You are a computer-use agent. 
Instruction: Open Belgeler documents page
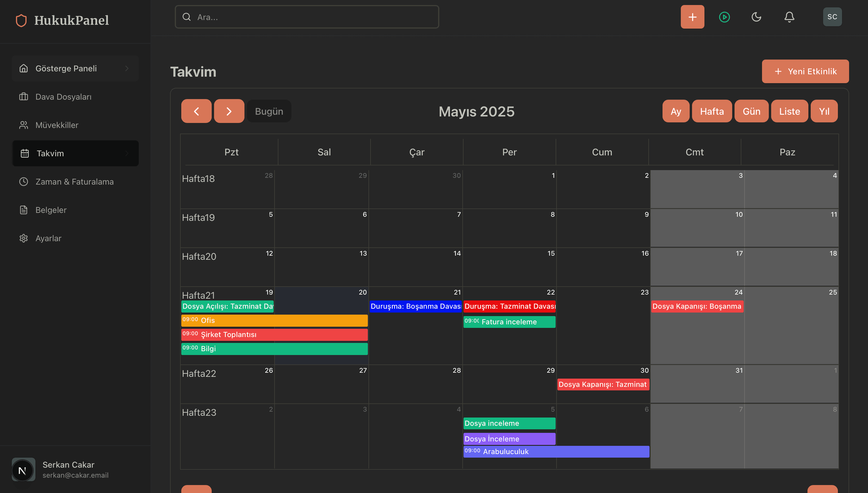pyautogui.click(x=51, y=210)
